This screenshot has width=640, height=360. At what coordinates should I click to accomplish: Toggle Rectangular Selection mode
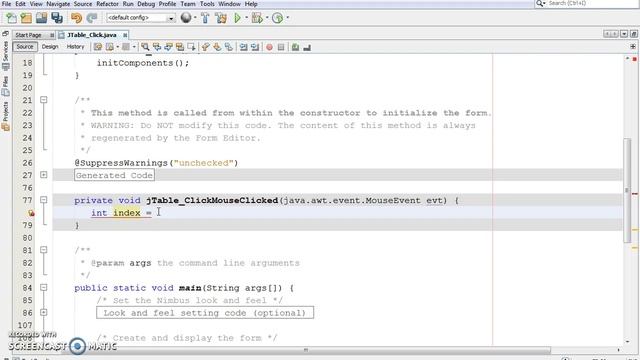point(191,47)
